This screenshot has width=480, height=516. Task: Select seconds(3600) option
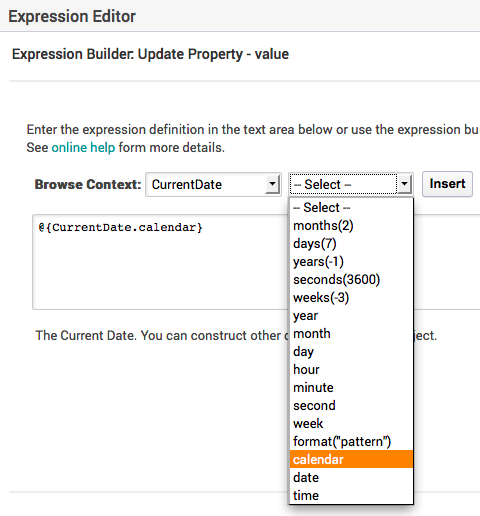[351, 280]
